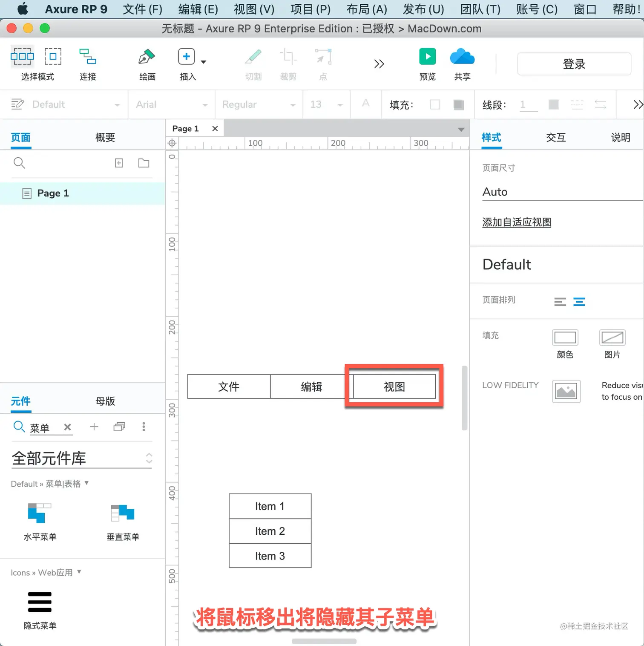Viewport: 644px width, 646px height.
Task: Click the add library plus icon
Action: [x=94, y=427]
